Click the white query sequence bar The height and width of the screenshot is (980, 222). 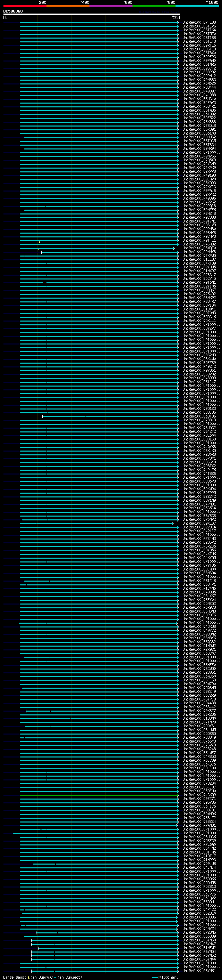point(92,14)
